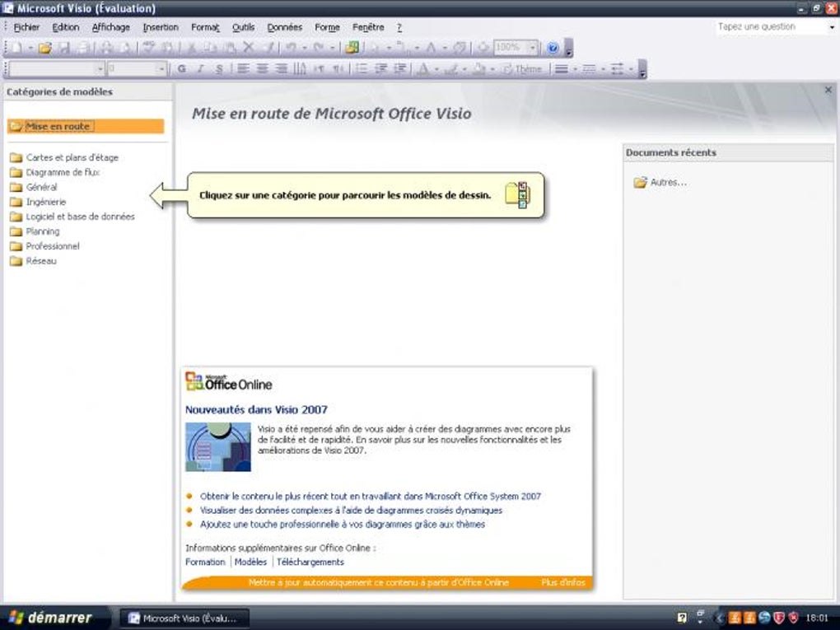The height and width of the screenshot is (630, 840).
Task: Select Diagramme de flux category
Action: tap(55, 172)
